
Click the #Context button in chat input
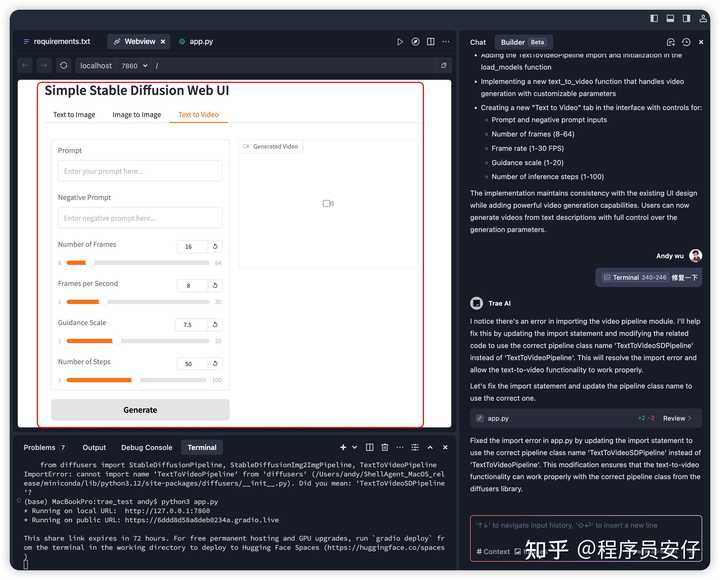[494, 551]
